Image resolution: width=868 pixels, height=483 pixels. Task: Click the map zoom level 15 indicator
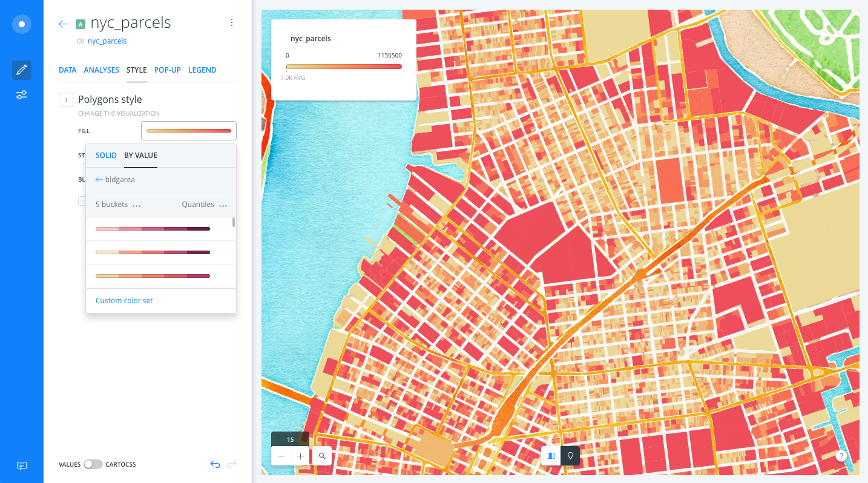(x=291, y=439)
